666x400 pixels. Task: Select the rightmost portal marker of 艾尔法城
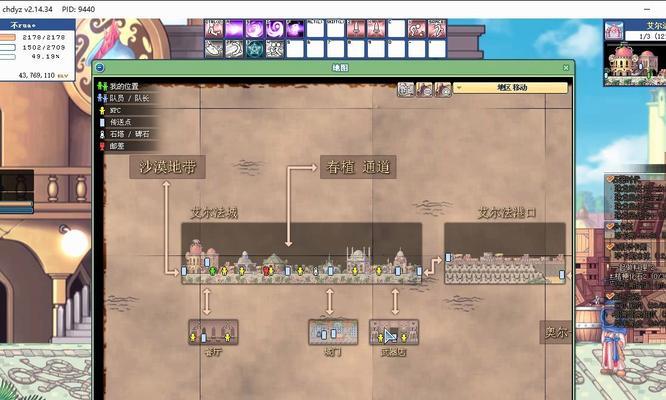pyautogui.click(x=419, y=270)
